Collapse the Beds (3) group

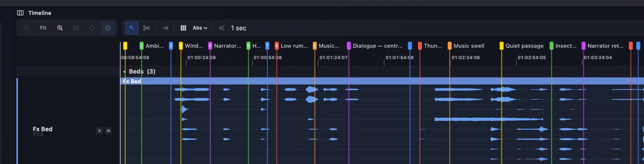pos(124,72)
